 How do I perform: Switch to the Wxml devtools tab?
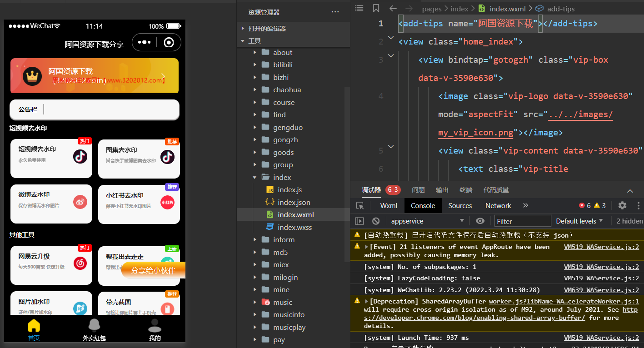tap(389, 205)
